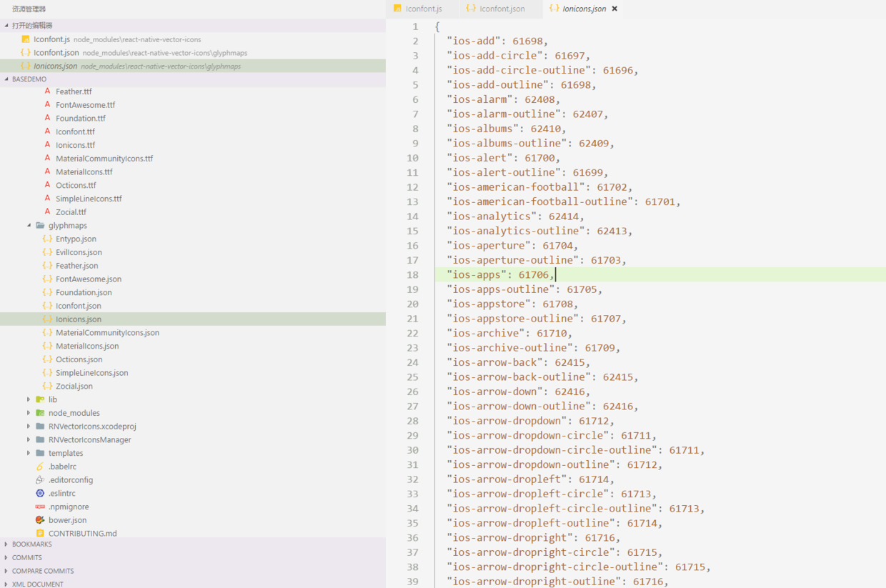Click the Foundation.json braces icon
The height and width of the screenshot is (588, 886).
(47, 292)
